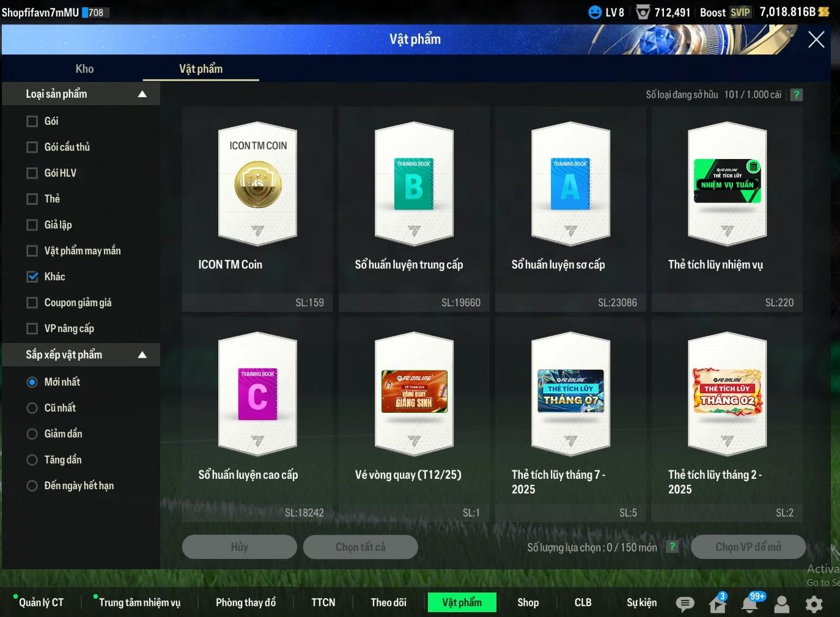Viewport: 840px width, 617px height.
Task: Open the notifications bell icon
Action: (750, 604)
